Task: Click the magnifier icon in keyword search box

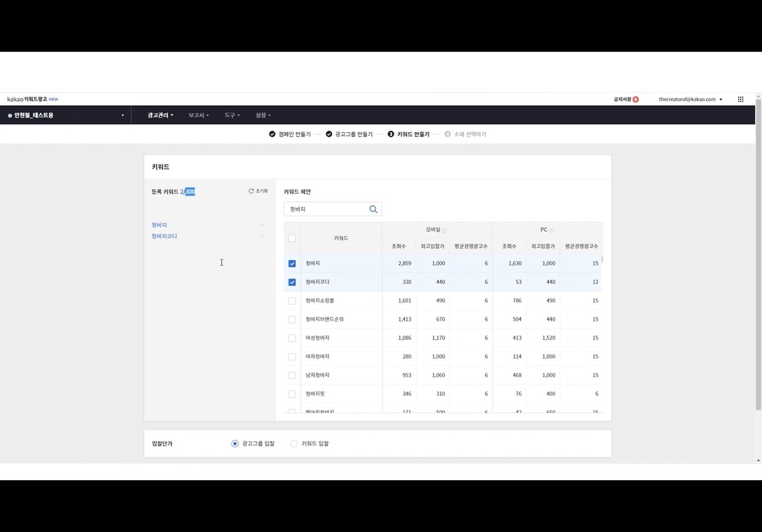Action: pos(373,209)
